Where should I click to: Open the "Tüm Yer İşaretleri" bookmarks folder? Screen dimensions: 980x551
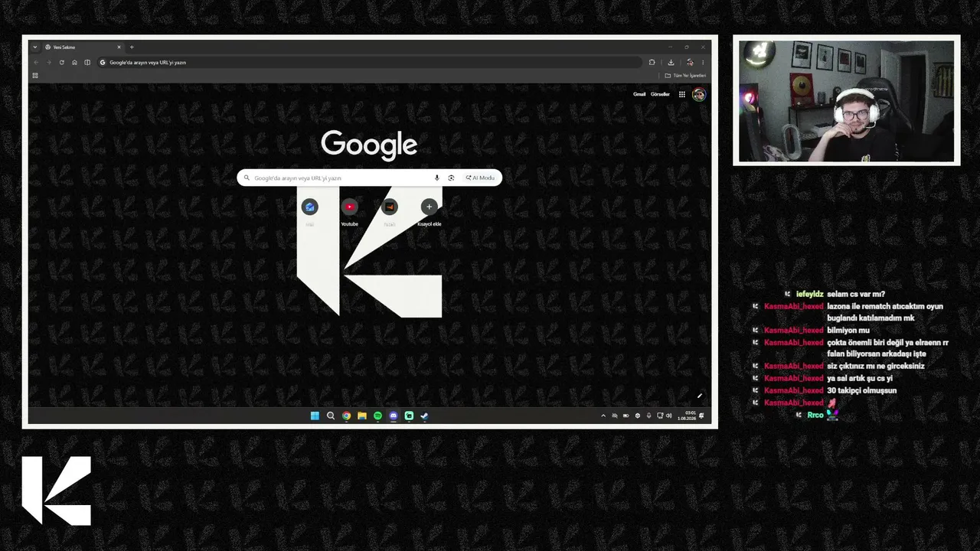tap(685, 76)
